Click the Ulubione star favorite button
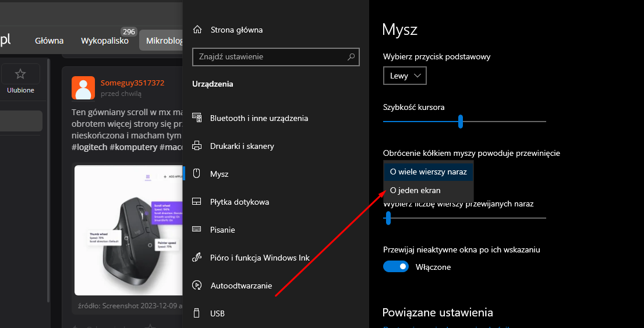 tap(20, 74)
